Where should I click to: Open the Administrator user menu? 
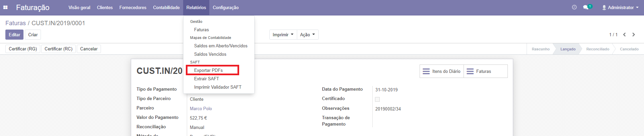[x=620, y=7]
